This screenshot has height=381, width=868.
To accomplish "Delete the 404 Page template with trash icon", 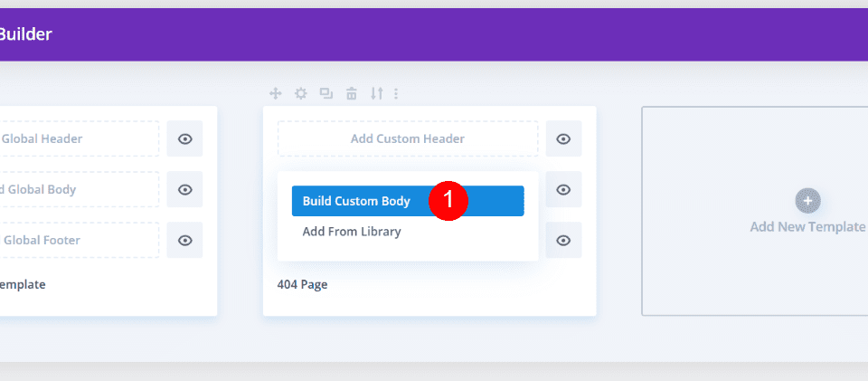I will coord(352,93).
